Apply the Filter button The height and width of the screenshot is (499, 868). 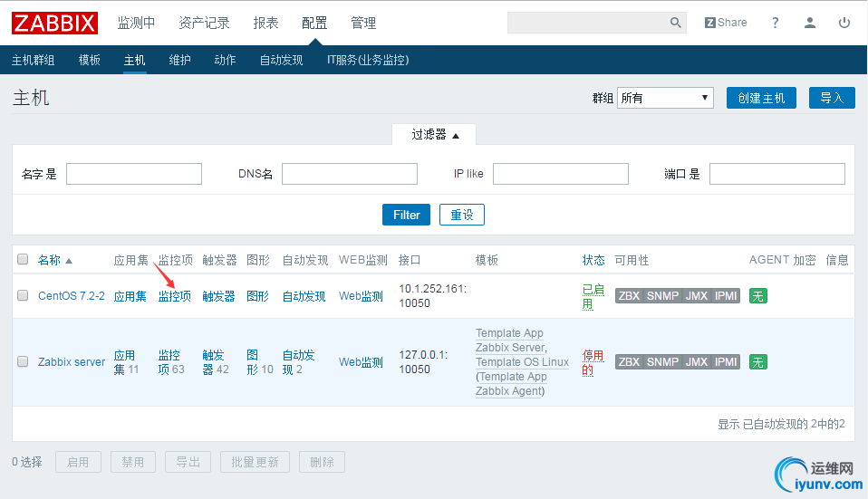406,215
